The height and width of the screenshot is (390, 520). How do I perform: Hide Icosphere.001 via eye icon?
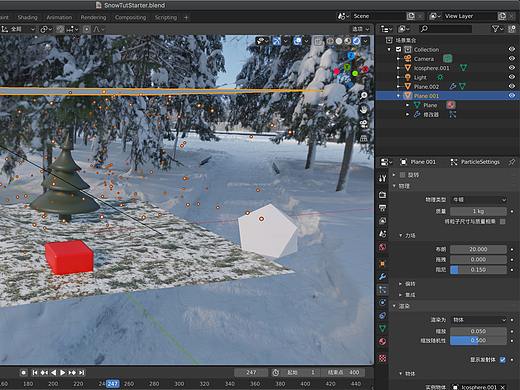pos(512,68)
